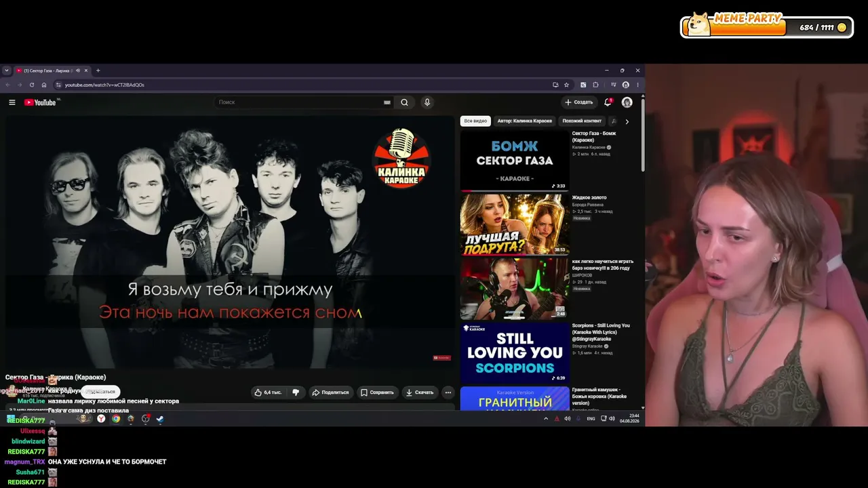Open Scorpions - Still Loving You title link
Viewport: 868px width, 488px height.
click(x=601, y=332)
